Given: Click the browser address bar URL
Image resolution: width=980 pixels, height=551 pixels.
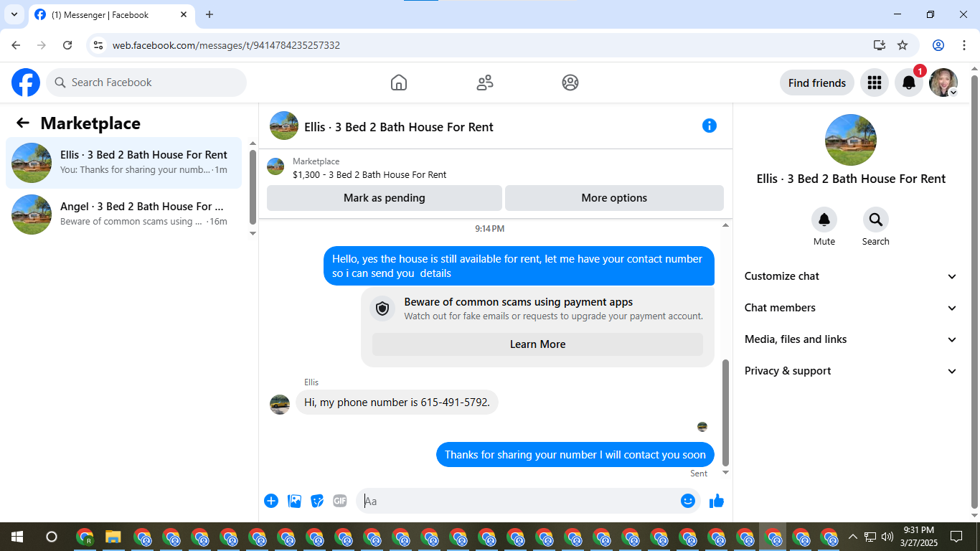Looking at the screenshot, I should [x=226, y=45].
